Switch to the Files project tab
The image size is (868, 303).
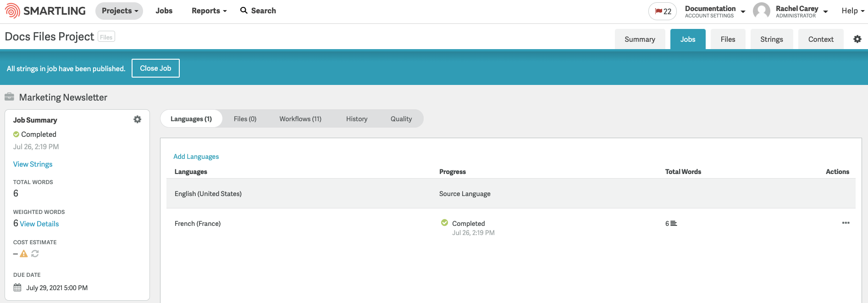pos(728,39)
